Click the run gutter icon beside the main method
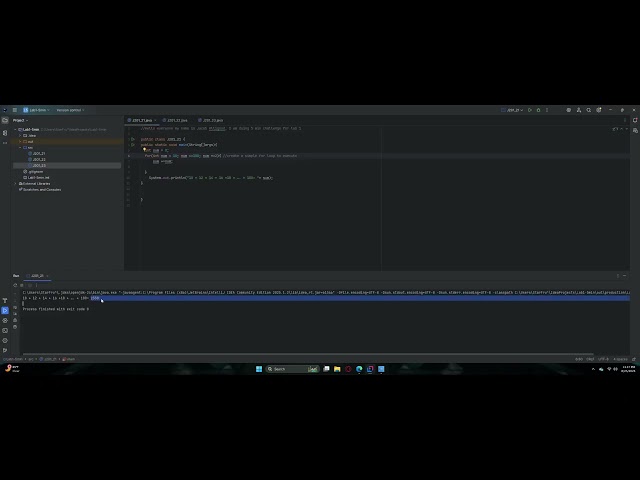Viewport: 640px width, 480px height. pyautogui.click(x=133, y=145)
